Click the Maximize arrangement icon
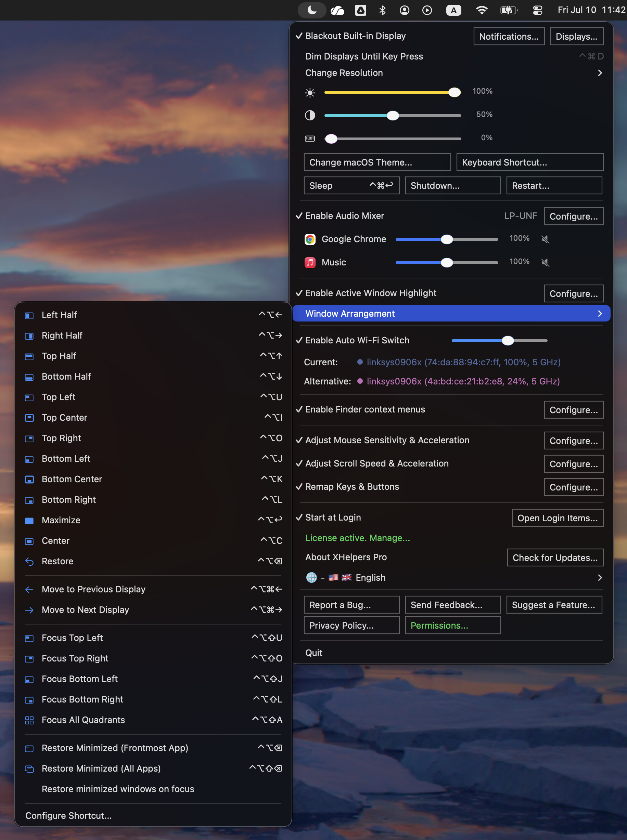The height and width of the screenshot is (840, 627). [29, 520]
